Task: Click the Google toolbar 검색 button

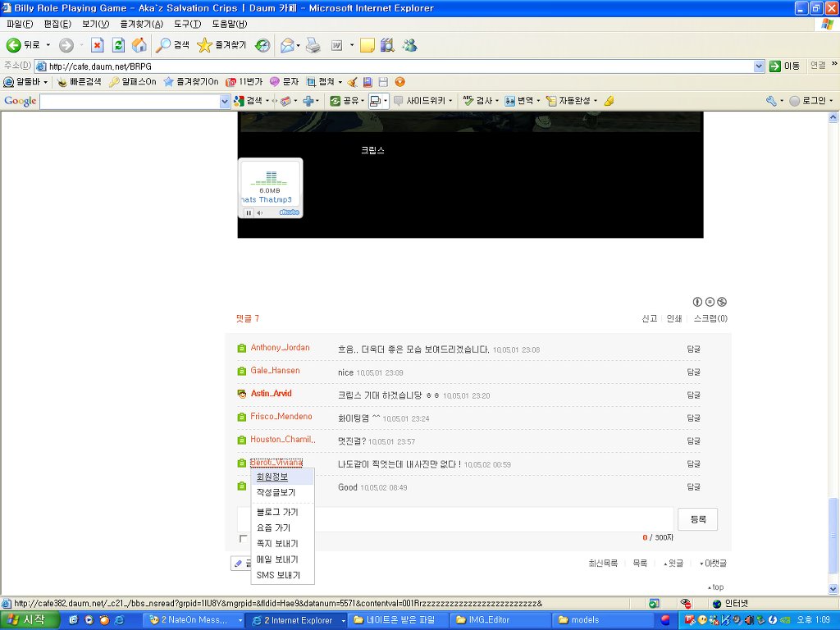Action: (248, 101)
